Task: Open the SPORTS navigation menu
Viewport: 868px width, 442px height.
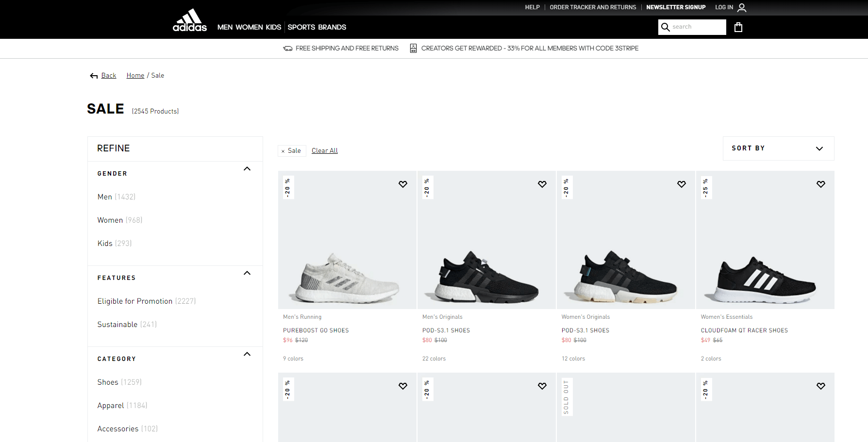Action: pos(301,27)
